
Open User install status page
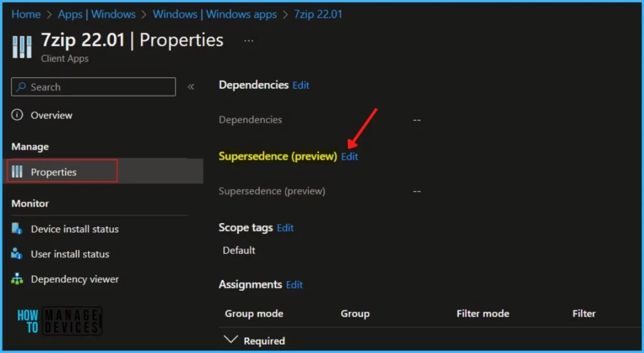pos(70,254)
